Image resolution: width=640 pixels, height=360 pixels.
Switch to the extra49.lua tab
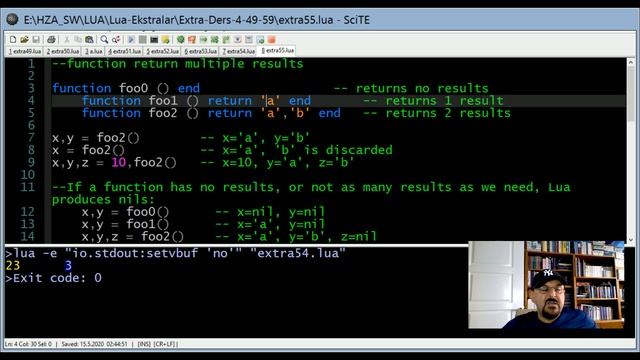pyautogui.click(x=25, y=51)
